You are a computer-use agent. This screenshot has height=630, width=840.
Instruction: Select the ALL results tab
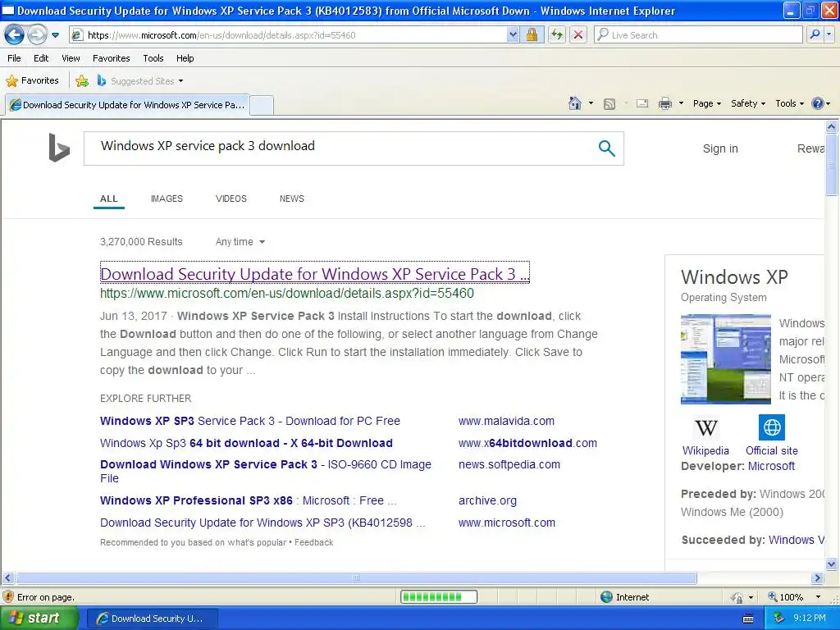coord(109,199)
